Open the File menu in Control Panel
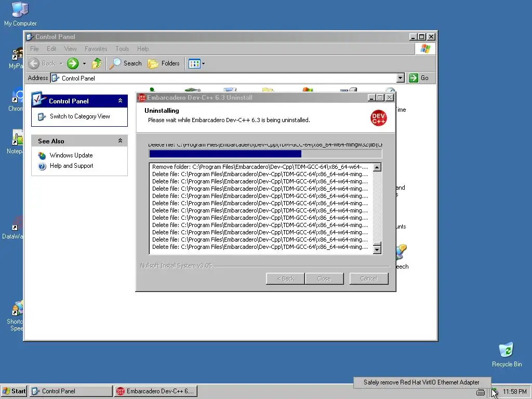This screenshot has width=532, height=399. click(x=34, y=49)
